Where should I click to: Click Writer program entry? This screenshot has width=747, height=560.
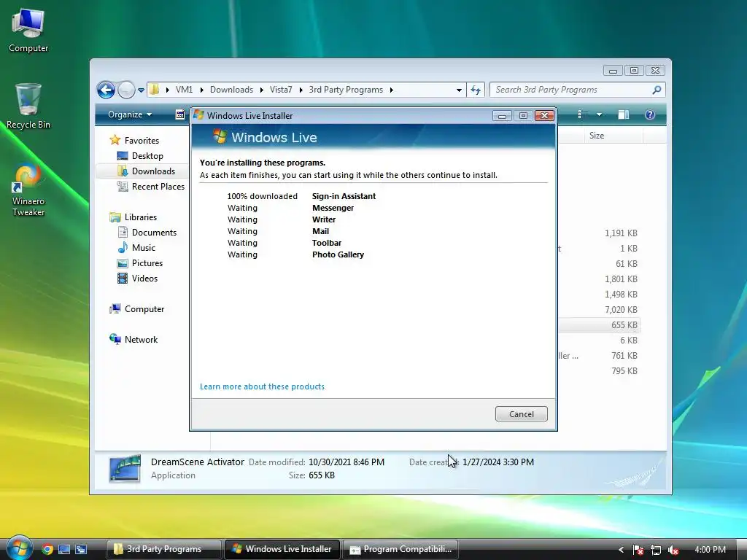click(324, 219)
